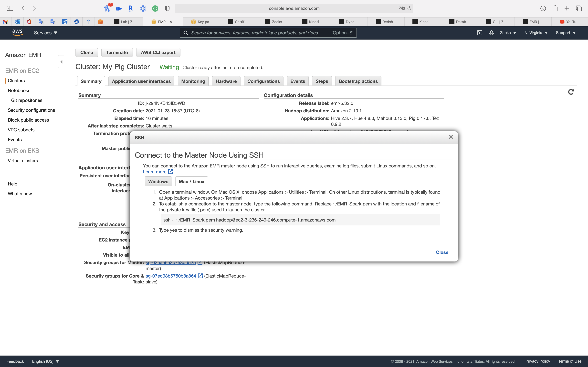Click the notifications bell icon
Screen dimensions: 588x367
pos(491,33)
